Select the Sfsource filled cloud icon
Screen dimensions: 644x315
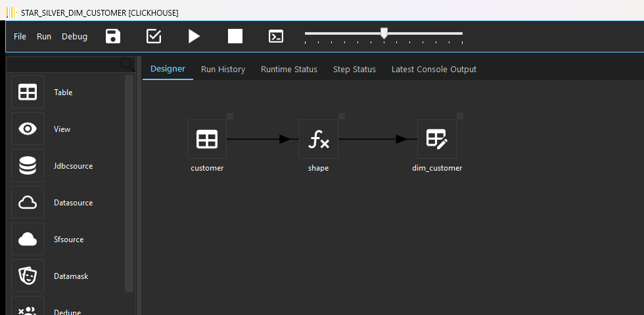[x=28, y=239]
